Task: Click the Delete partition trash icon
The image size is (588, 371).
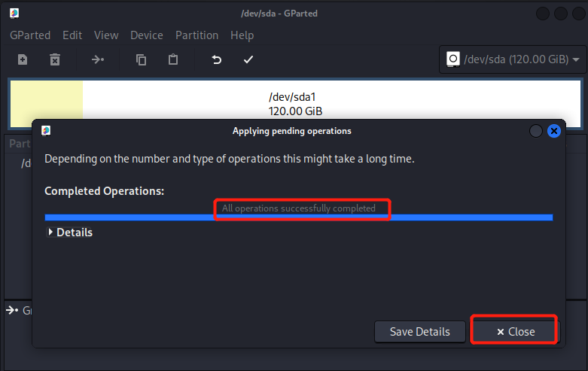Action: click(x=55, y=59)
